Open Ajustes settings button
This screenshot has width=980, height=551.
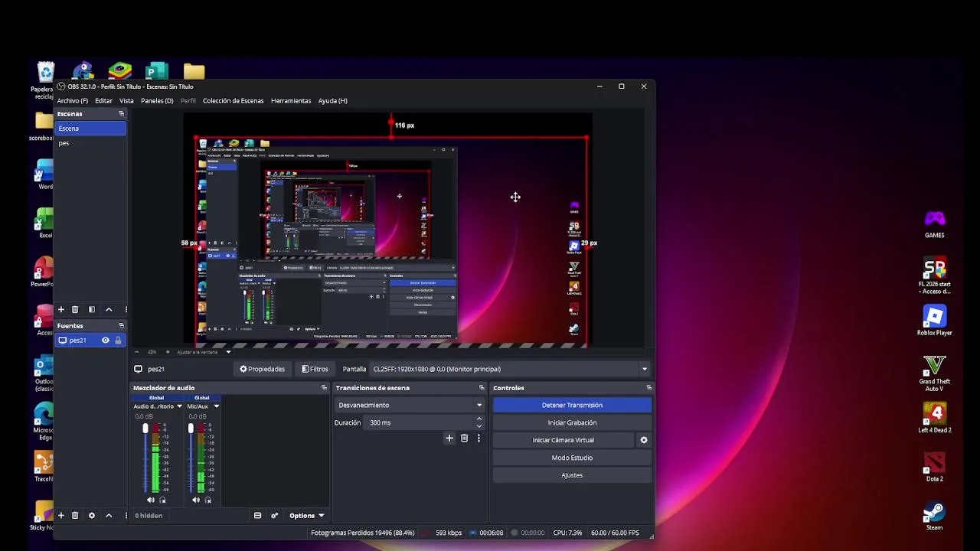click(572, 475)
